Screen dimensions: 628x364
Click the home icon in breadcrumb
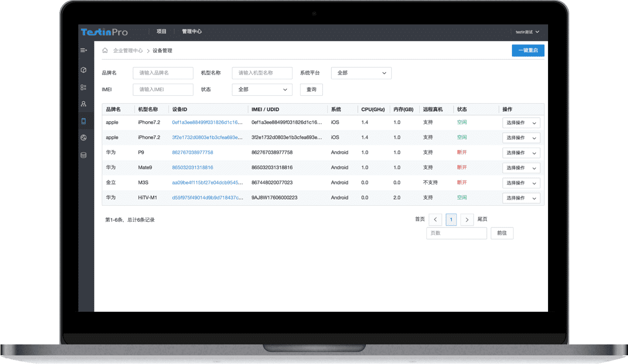coord(105,51)
